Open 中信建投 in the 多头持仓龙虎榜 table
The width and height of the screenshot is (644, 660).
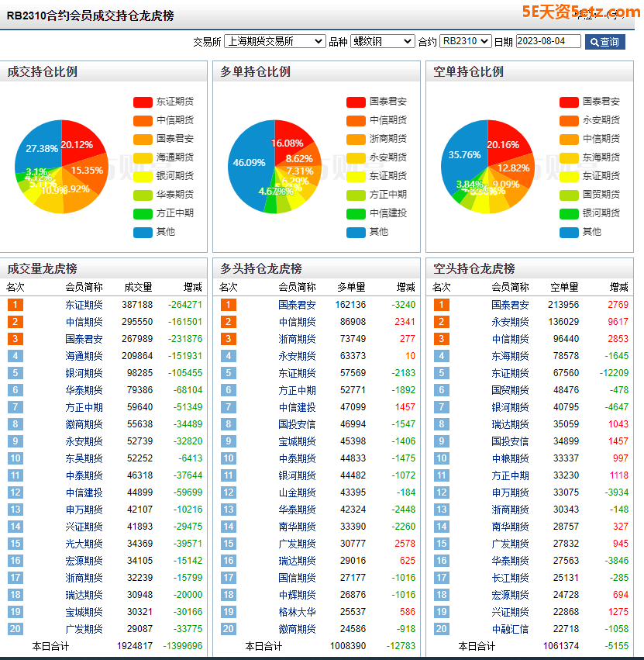[x=297, y=407]
